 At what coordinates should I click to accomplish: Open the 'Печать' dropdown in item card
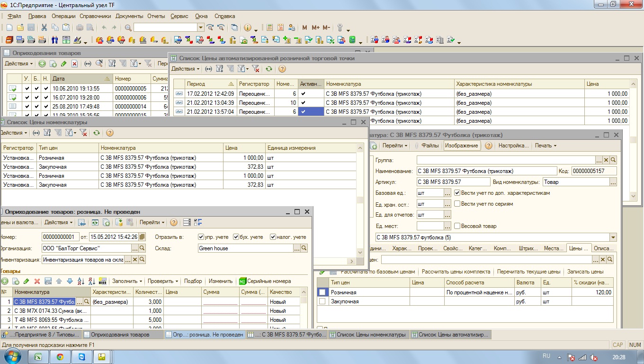546,146
